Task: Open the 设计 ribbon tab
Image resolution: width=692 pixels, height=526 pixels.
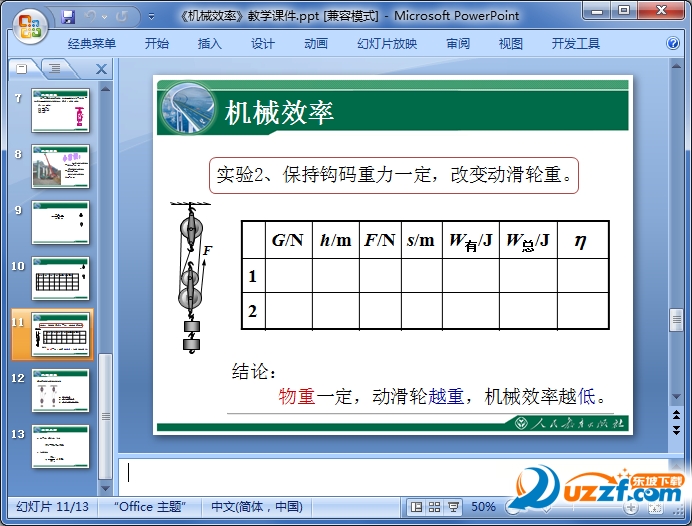Action: point(263,44)
